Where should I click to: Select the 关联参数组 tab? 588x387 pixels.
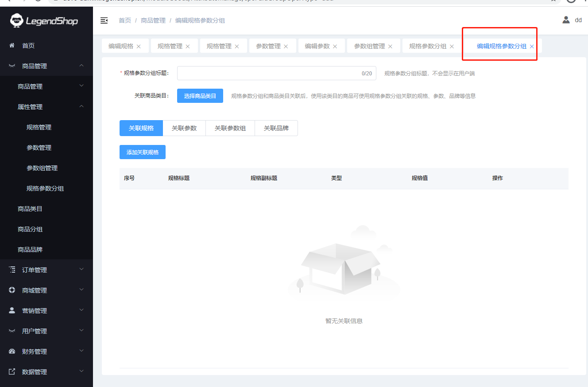pyautogui.click(x=230, y=128)
